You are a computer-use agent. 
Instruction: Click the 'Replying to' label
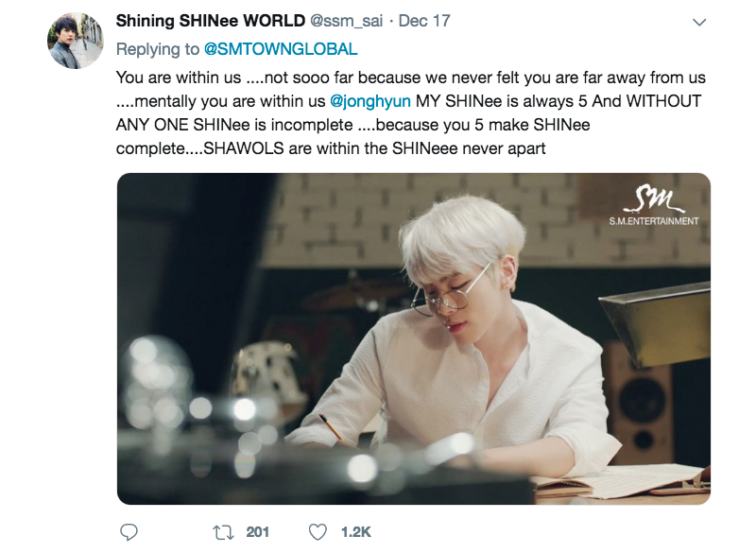(x=157, y=49)
